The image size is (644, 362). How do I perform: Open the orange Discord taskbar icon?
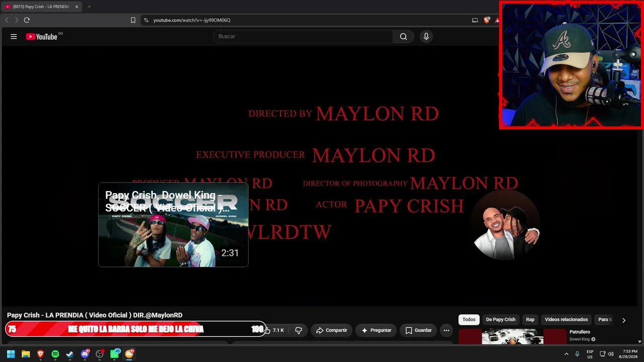(129, 354)
